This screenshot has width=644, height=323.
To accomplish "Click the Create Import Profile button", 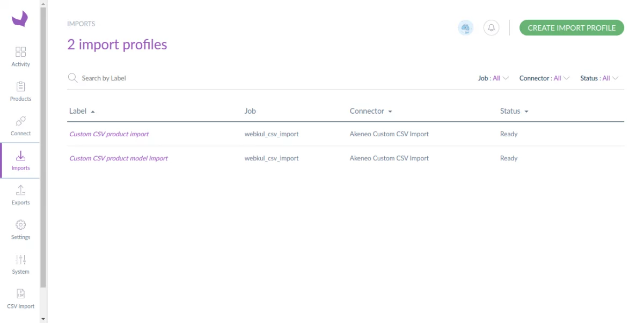I will 571,27.
